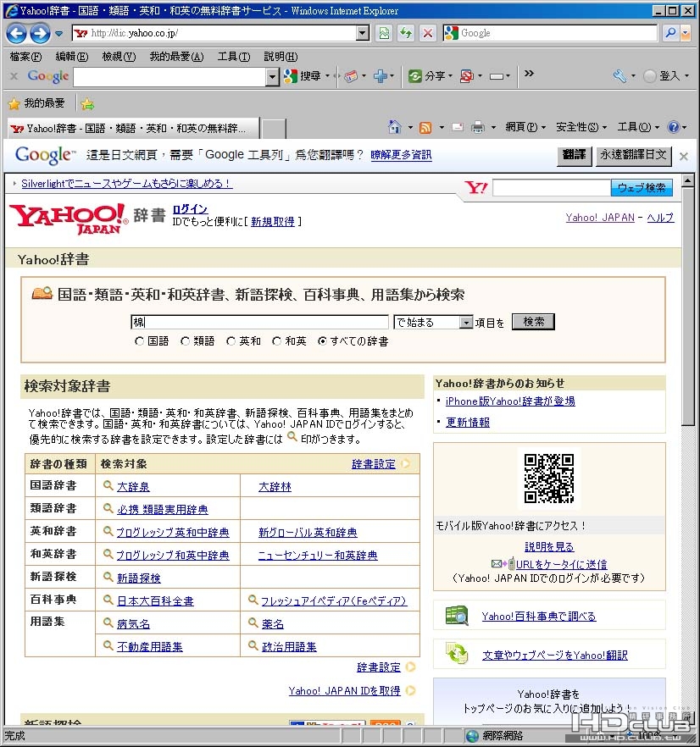
Task: Click the Home page icon in command bar
Action: [394, 127]
